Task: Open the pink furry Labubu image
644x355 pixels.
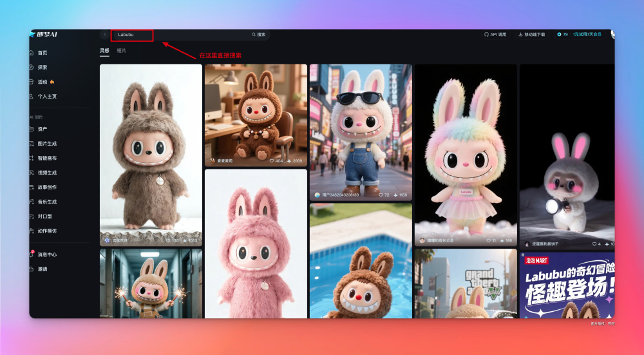Action: tap(256, 244)
